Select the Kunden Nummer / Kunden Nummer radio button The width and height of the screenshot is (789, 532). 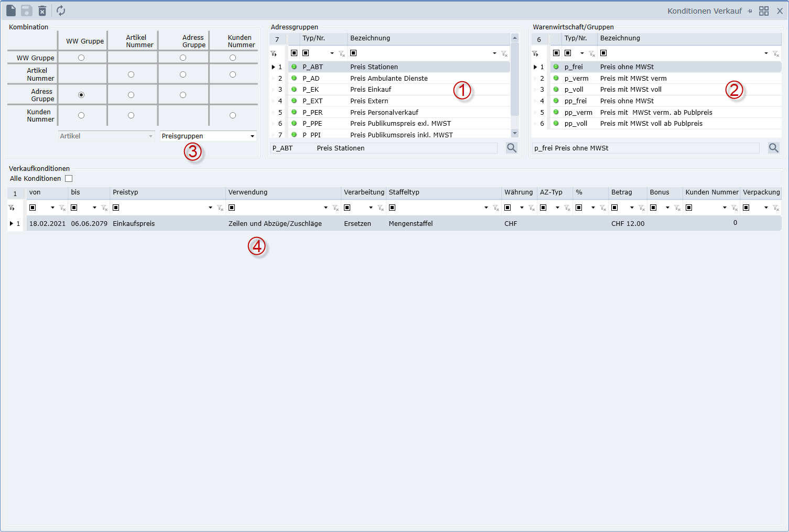tap(233, 115)
